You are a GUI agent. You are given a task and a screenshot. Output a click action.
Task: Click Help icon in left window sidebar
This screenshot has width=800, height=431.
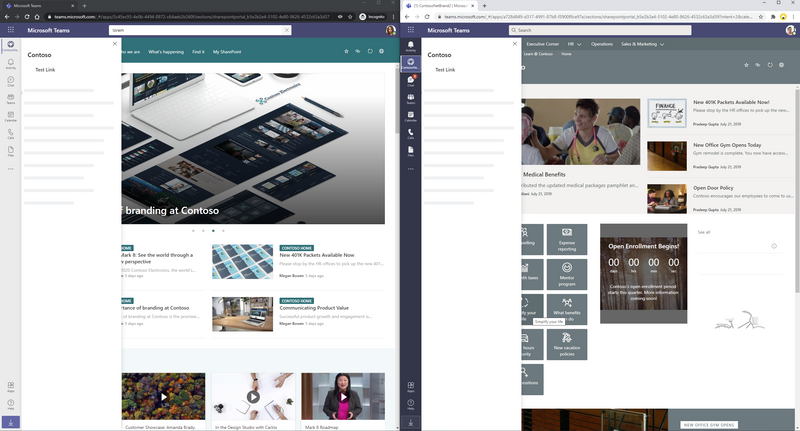tap(11, 404)
